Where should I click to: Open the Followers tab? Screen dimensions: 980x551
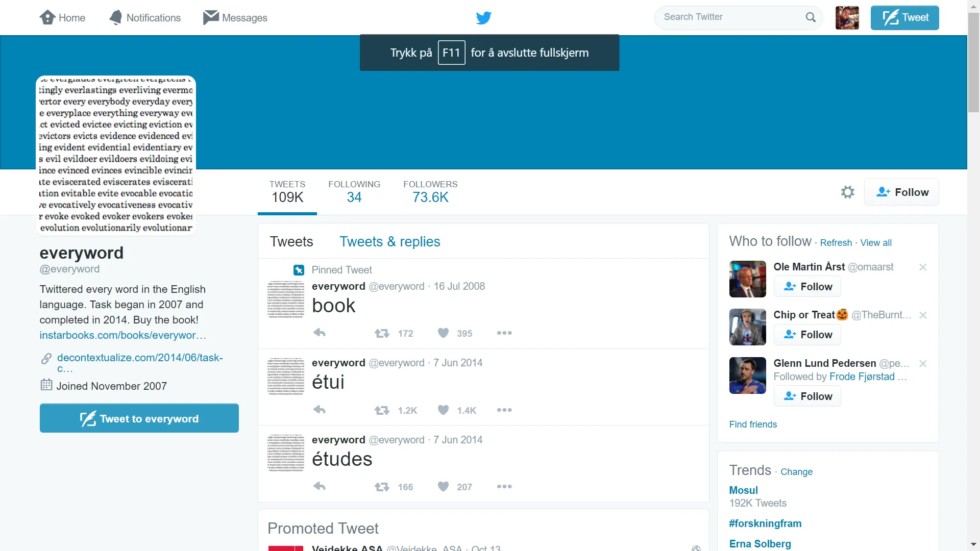(430, 192)
